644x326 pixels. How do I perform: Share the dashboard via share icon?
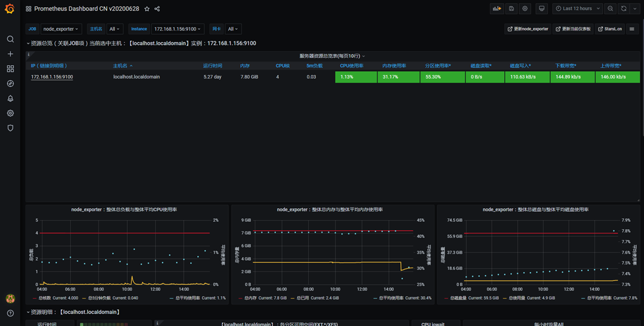point(157,8)
